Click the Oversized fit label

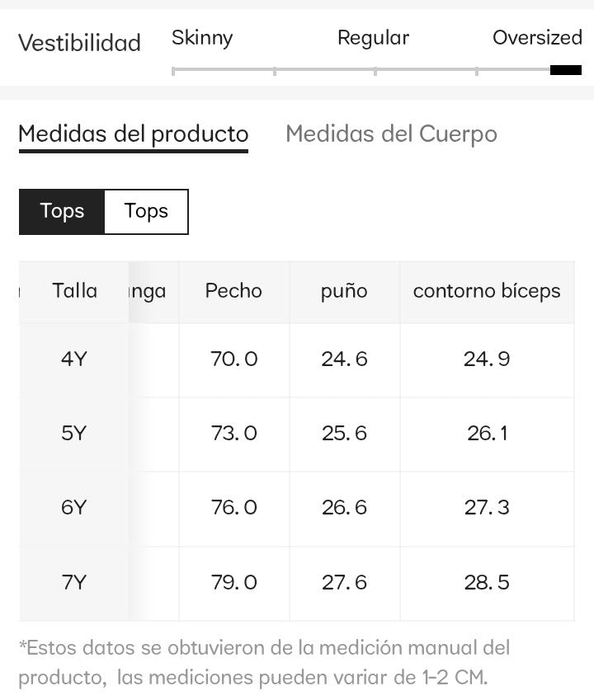[537, 38]
